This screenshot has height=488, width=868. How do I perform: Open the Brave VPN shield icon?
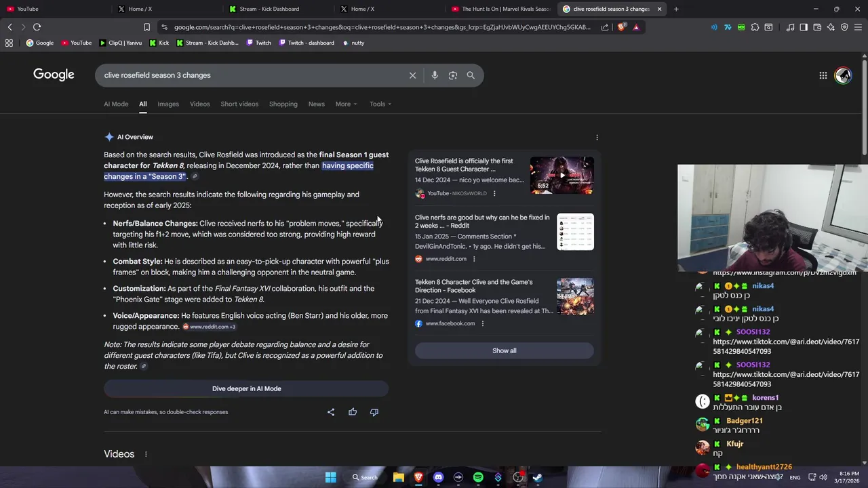[844, 27]
